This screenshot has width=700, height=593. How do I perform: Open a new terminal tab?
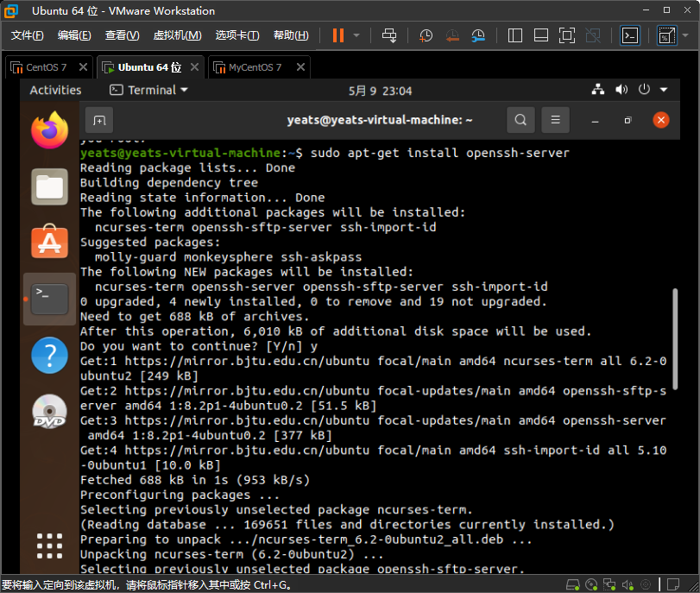99,120
